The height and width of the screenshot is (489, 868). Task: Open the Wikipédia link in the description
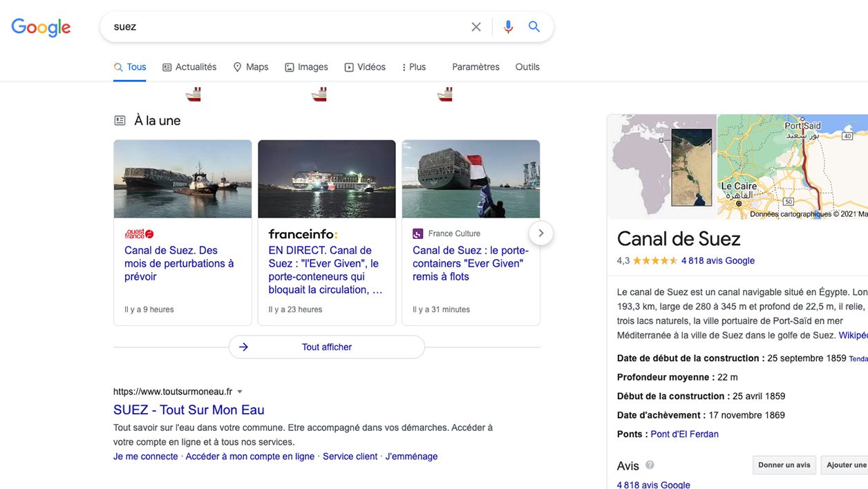click(853, 335)
